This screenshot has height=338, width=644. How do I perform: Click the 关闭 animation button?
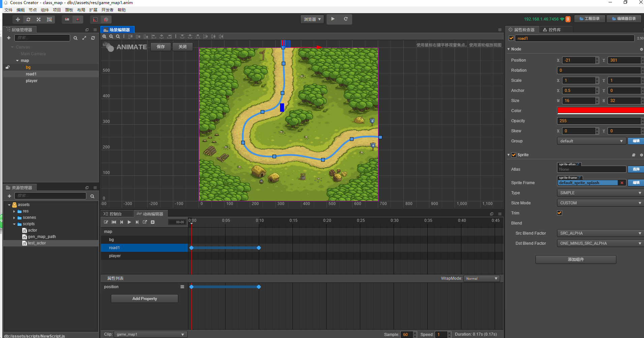pos(183,47)
